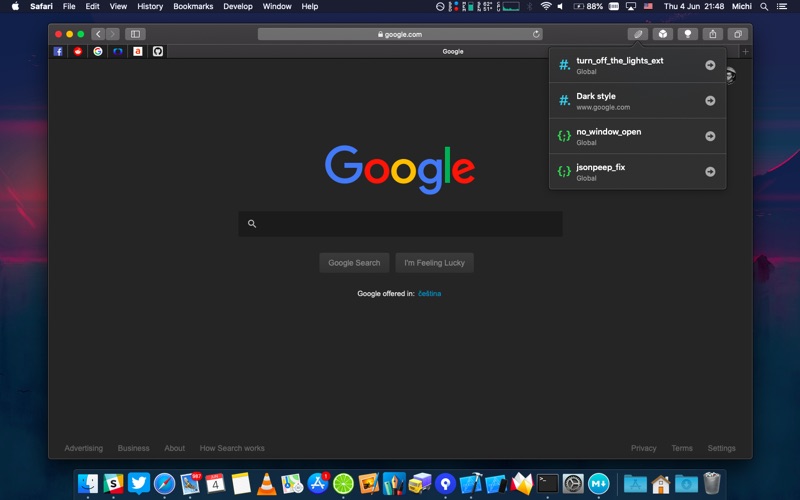
Task: Click the google.com address bar
Action: click(x=400, y=34)
